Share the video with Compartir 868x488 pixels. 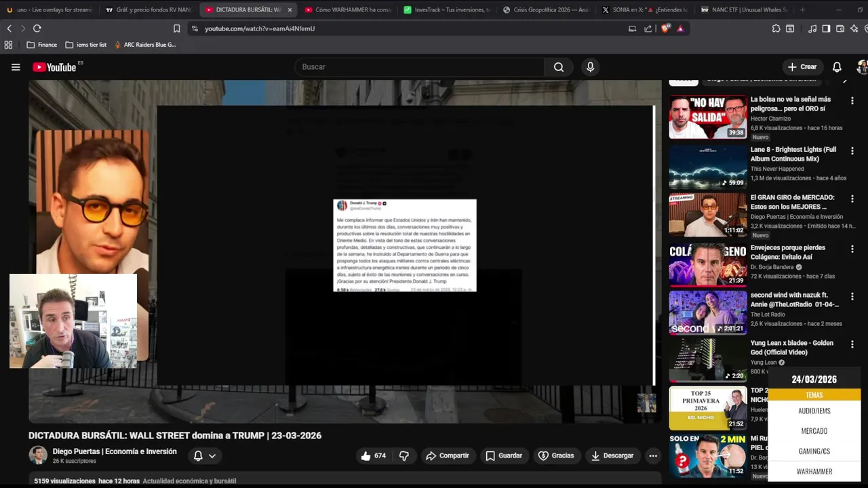pos(447,456)
